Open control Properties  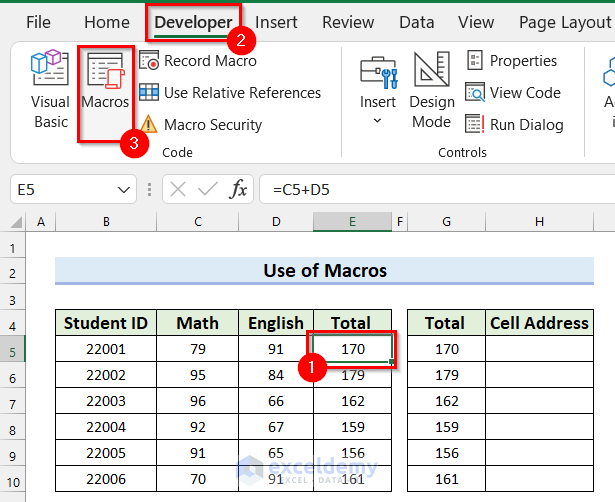(x=511, y=61)
